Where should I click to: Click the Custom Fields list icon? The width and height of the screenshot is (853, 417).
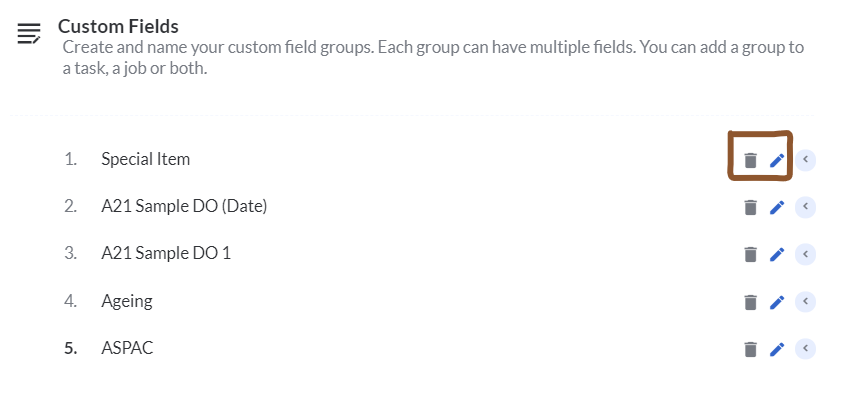(29, 33)
